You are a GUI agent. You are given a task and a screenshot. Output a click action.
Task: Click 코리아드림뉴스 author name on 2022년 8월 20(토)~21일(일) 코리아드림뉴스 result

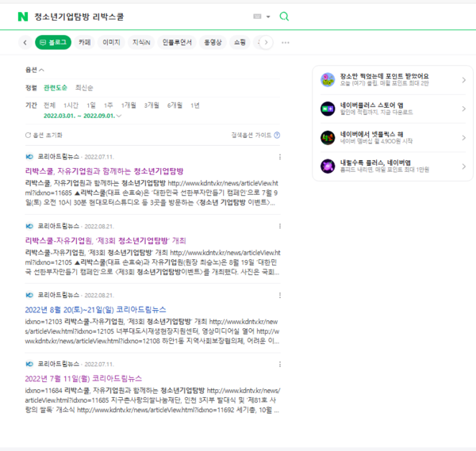click(58, 295)
